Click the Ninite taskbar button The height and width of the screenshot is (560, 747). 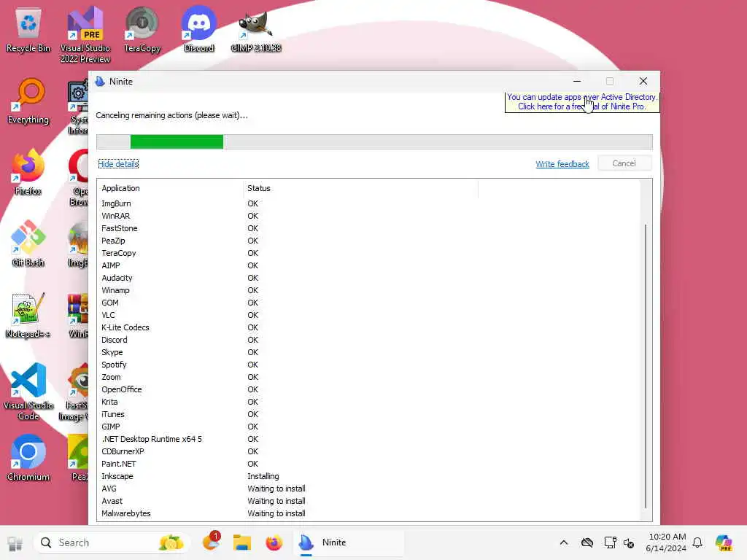(x=349, y=542)
